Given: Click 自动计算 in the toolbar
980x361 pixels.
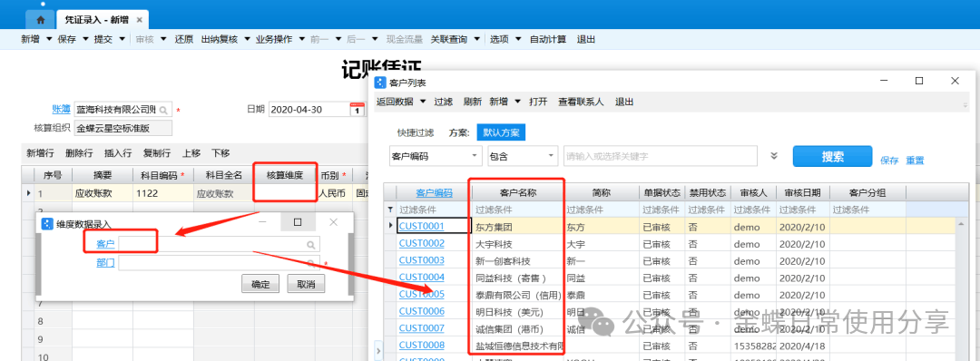Looking at the screenshot, I should [x=547, y=39].
